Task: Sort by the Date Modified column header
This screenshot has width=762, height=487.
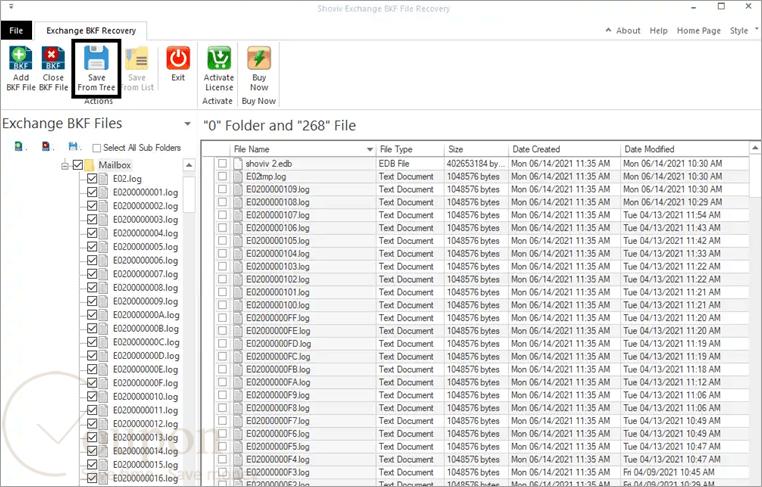Action: click(685, 149)
